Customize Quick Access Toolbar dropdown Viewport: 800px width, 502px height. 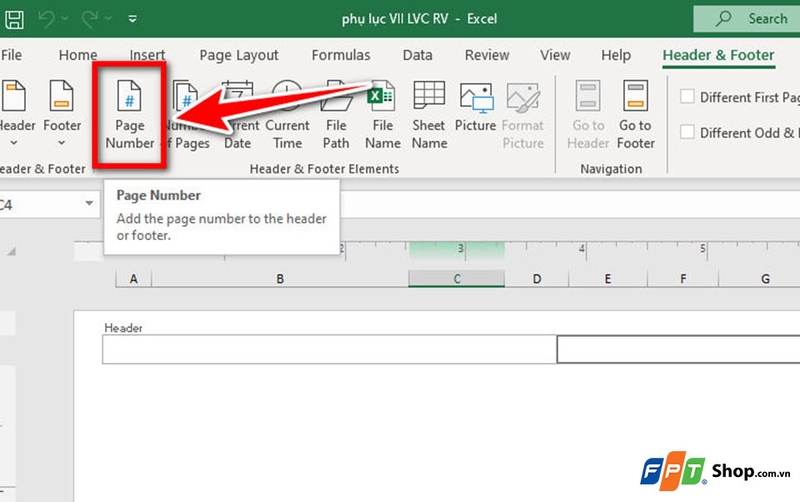pos(133,19)
